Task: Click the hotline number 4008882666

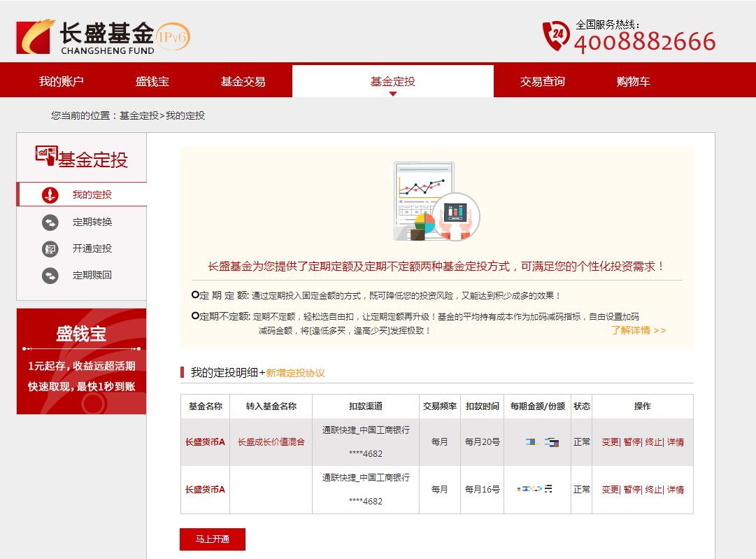Action: (x=645, y=41)
